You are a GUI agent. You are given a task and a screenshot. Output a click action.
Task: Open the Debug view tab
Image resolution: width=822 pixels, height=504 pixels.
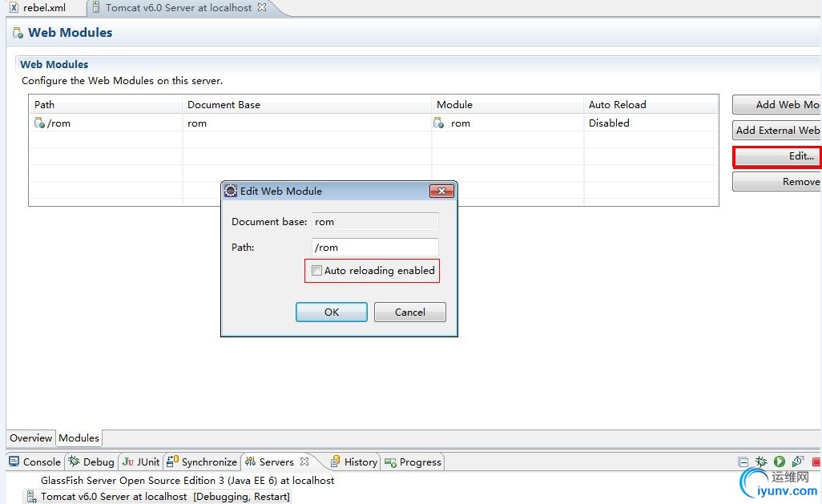(91, 462)
